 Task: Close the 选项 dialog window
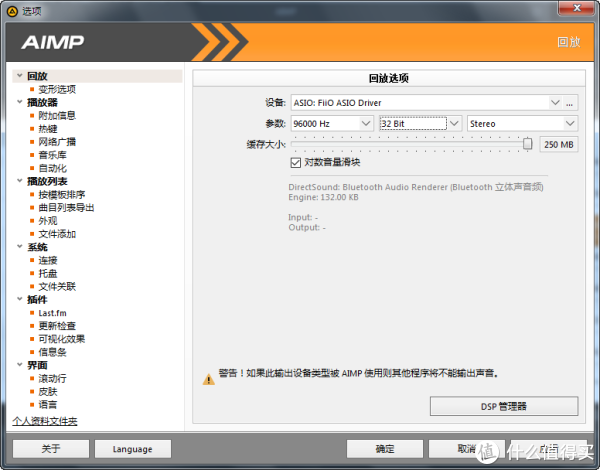(x=578, y=8)
